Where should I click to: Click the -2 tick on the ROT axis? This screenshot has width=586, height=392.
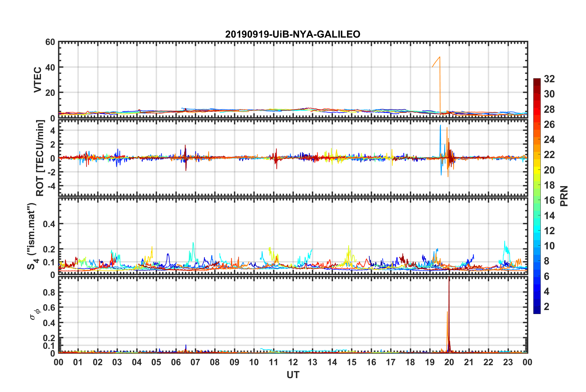pos(51,172)
